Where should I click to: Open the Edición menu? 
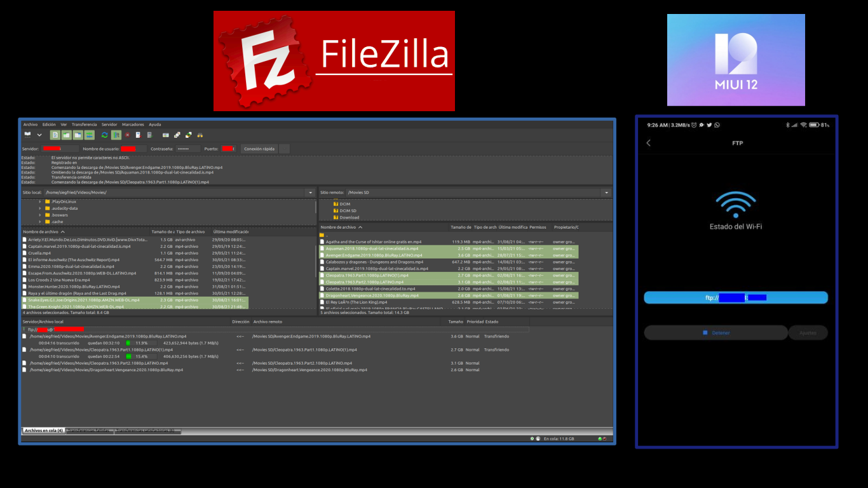click(49, 125)
